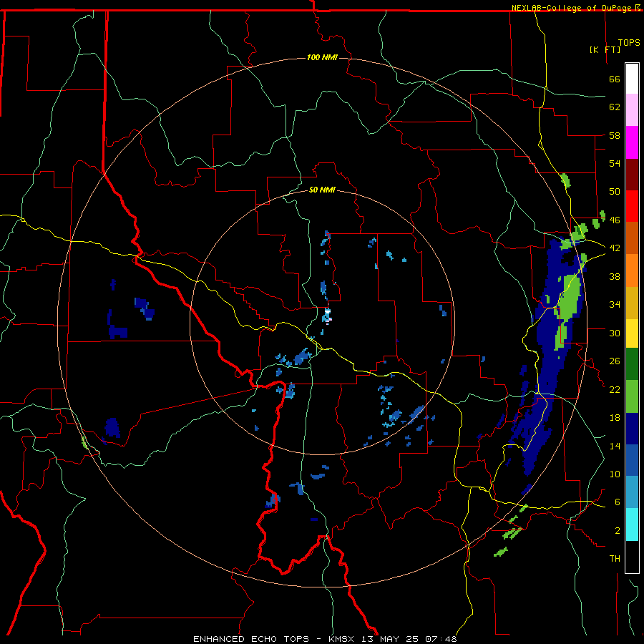This screenshot has height=644, width=644.
Task: Click the 07:48 timestamp in the caption
Action: click(441, 639)
